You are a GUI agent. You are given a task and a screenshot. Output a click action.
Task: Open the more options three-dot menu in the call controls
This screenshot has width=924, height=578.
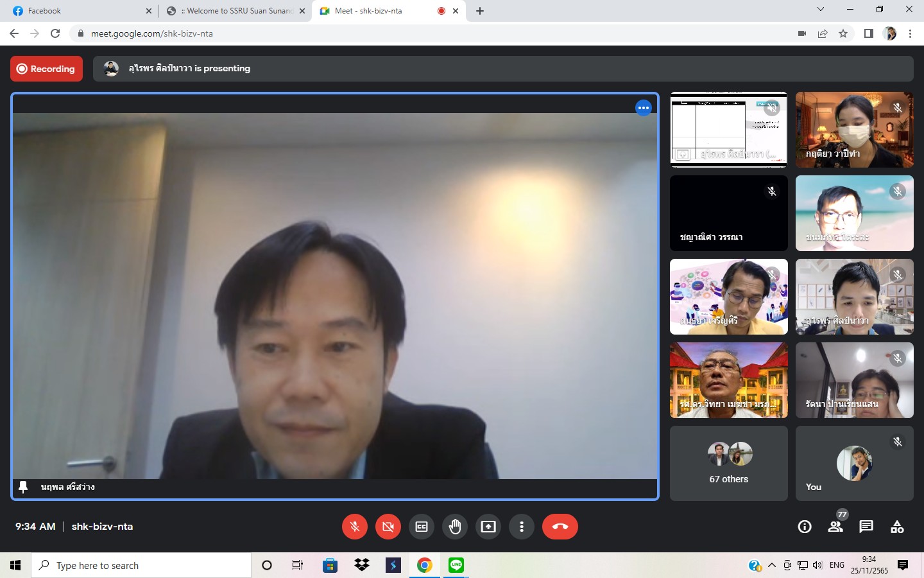tap(522, 527)
